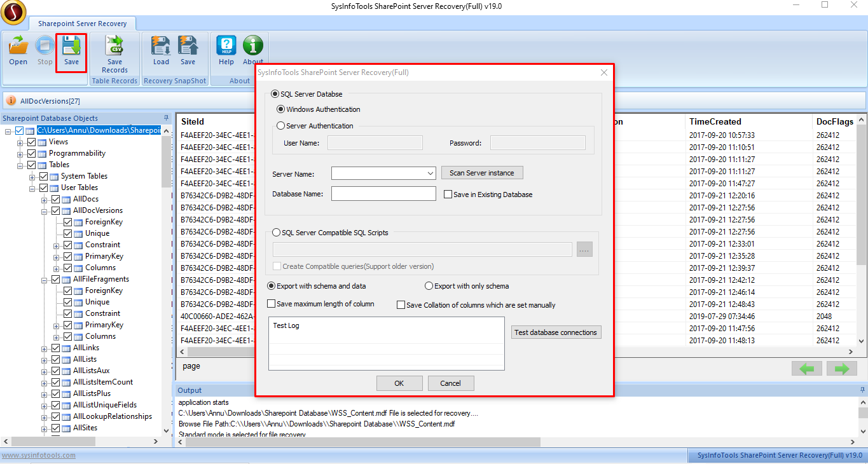Click into the Database Name field
The width and height of the screenshot is (868, 464).
click(x=383, y=194)
